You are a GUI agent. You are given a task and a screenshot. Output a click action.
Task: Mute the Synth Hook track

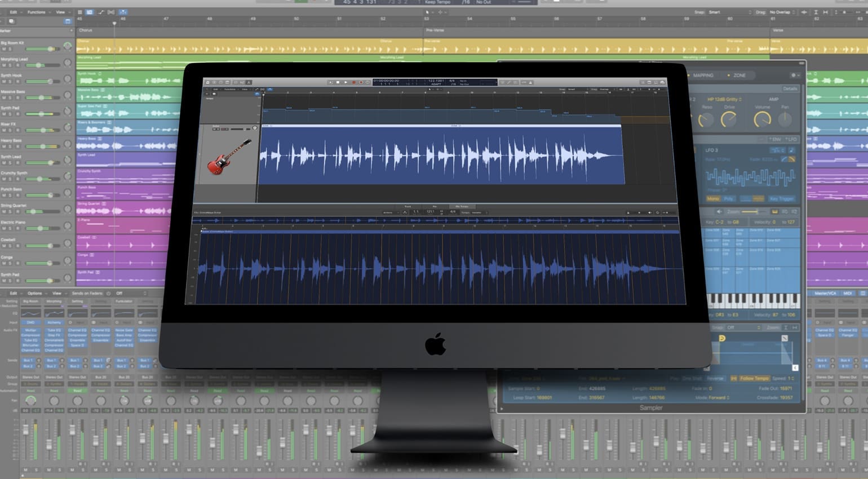4,82
